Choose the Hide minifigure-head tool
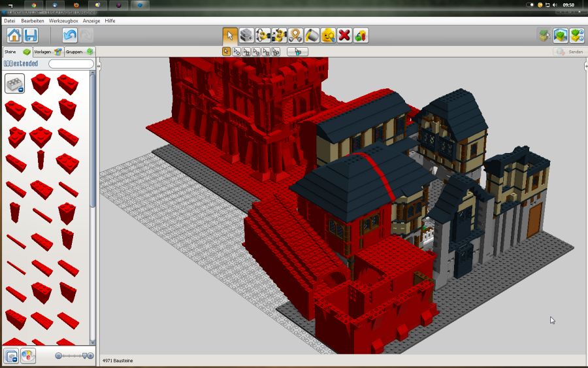Screen dimensions: 588x368 pos(328,35)
